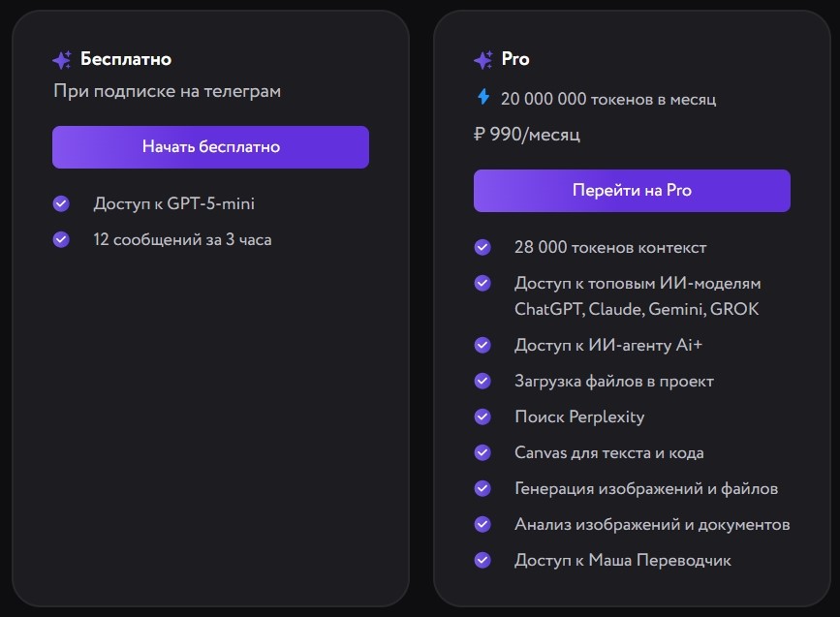
Task: Click checkmark beside Доступ к топовым ИИ-моделям
Action: 482,284
